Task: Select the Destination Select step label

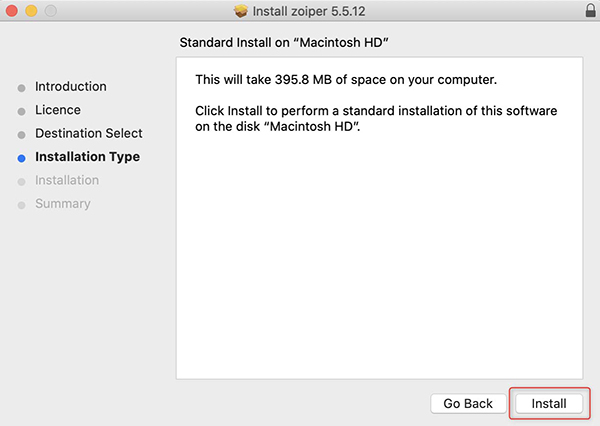Action: click(89, 133)
